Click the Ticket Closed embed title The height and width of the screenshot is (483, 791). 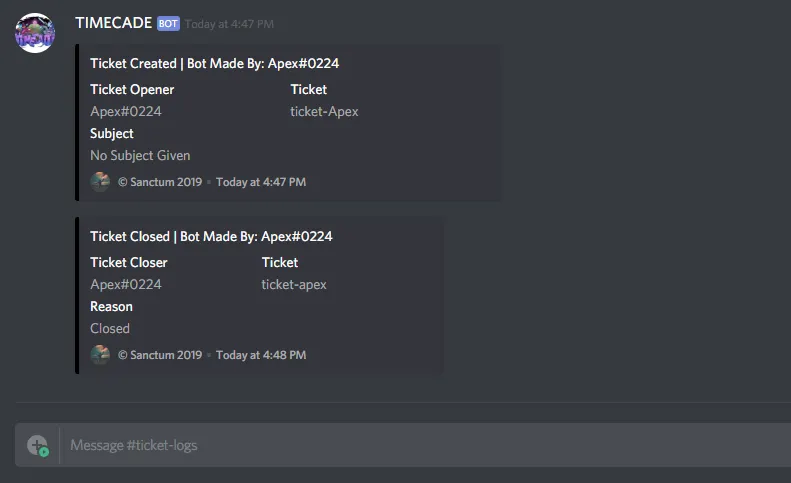211,237
